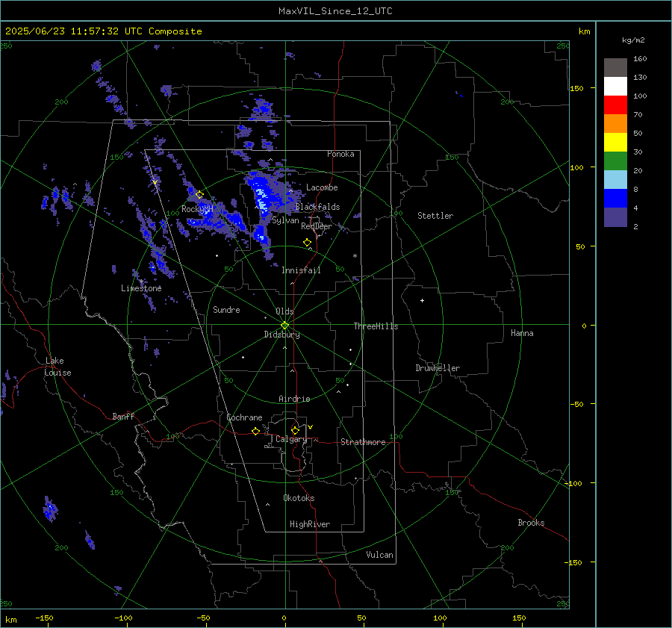Screen dimensions: 672x628
Task: Click the Okotoks city label
Action: click(299, 498)
